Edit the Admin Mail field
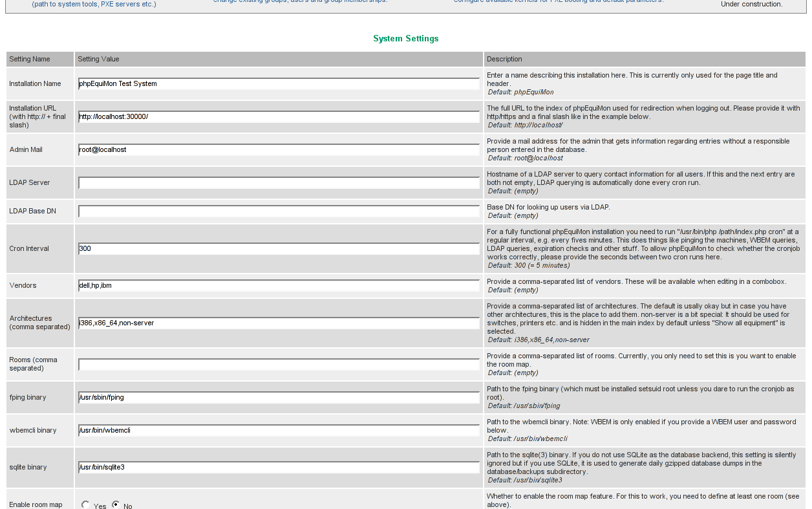 279,149
